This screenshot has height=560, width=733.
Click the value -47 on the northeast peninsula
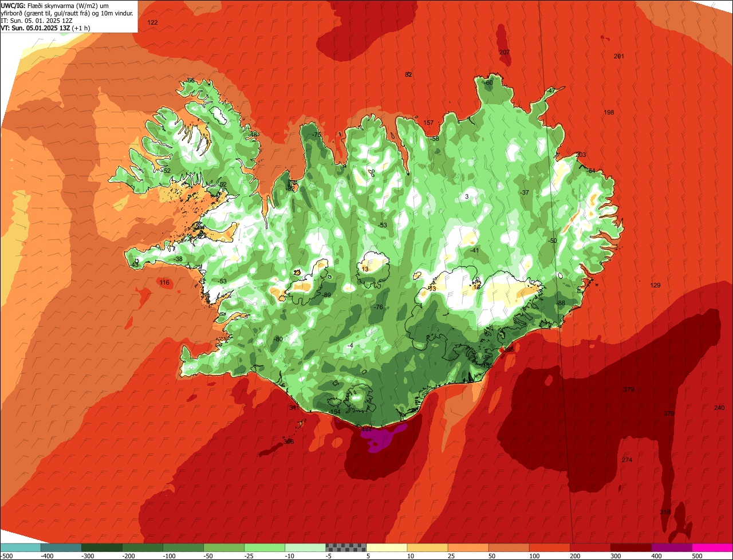tap(551, 90)
